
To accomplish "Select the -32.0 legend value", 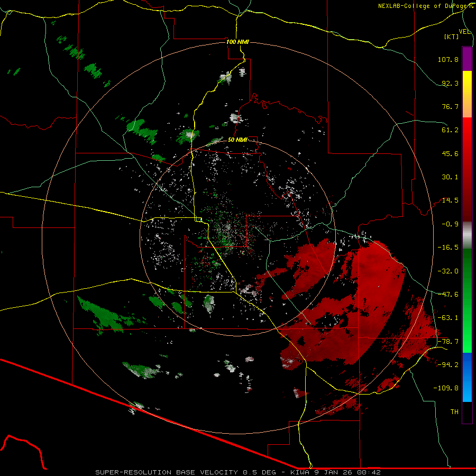I will pyautogui.click(x=448, y=271).
